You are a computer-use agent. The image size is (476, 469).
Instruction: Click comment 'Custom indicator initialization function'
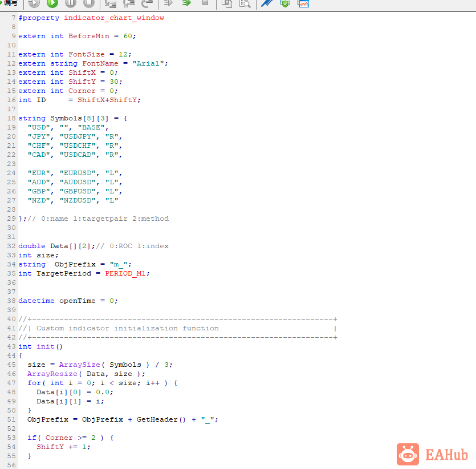click(128, 329)
